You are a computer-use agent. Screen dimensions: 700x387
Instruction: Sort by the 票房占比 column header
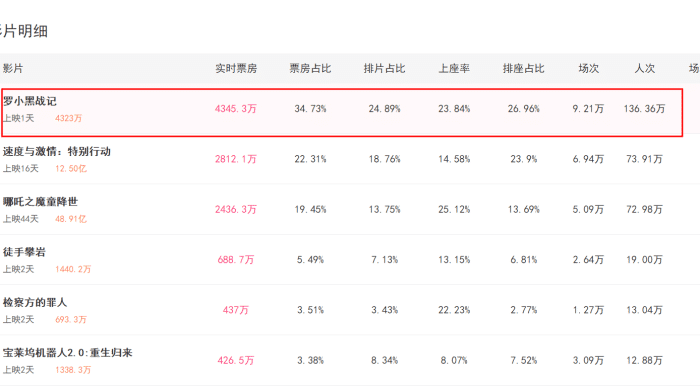click(x=310, y=69)
